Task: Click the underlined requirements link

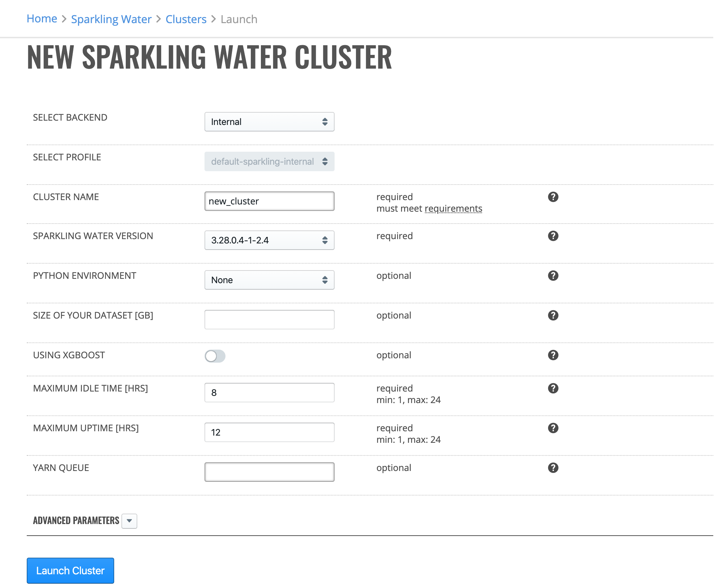Action: 453,209
